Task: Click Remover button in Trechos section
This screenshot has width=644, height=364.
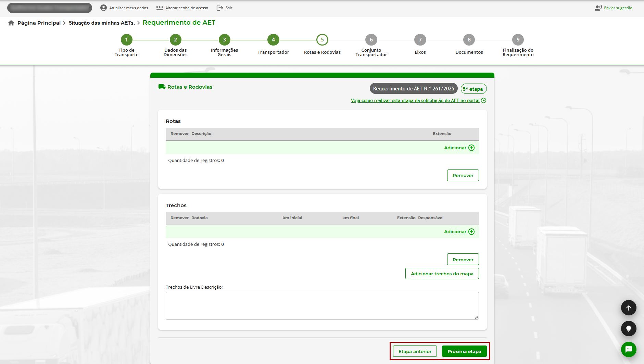Action: pos(463,260)
